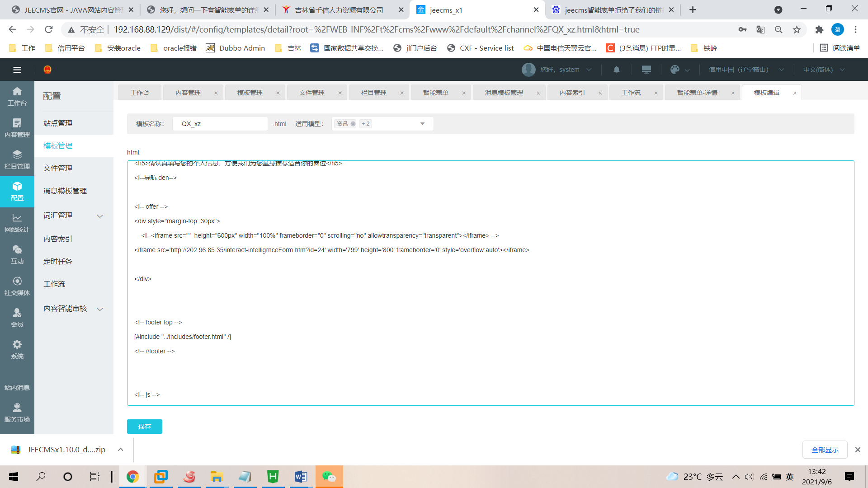This screenshot has width=868, height=488.
Task: Open 服务市场 icon in sidebar
Action: tap(17, 413)
